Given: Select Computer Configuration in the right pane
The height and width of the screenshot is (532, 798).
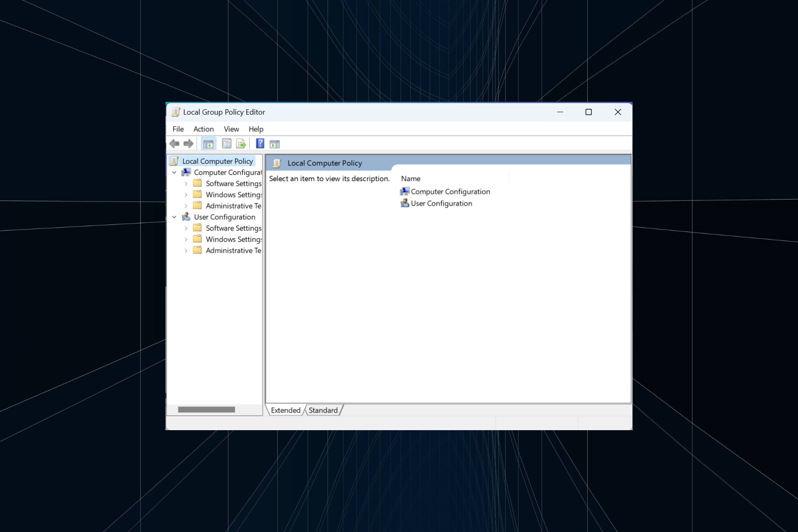Looking at the screenshot, I should tap(450, 192).
